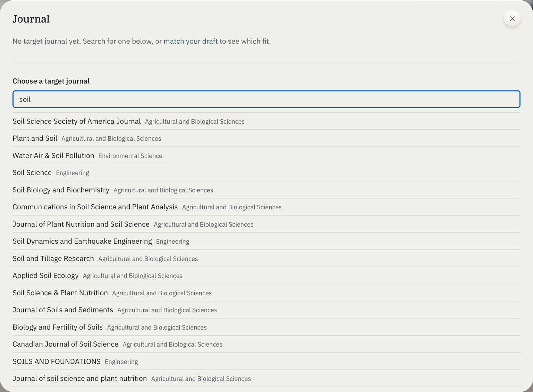Select Water Air & Soil Pollution
The width and height of the screenshot is (533, 392).
[x=266, y=156]
